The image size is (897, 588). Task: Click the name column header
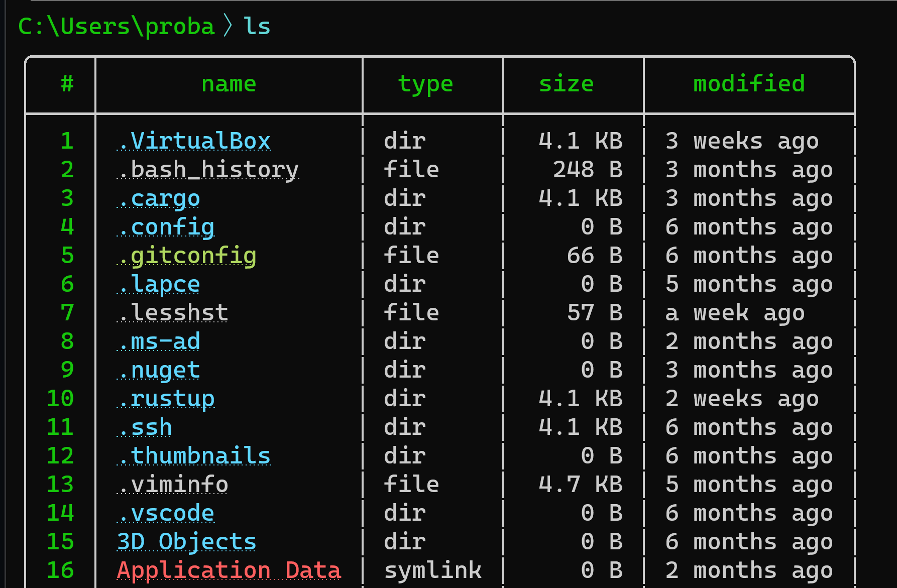click(229, 84)
